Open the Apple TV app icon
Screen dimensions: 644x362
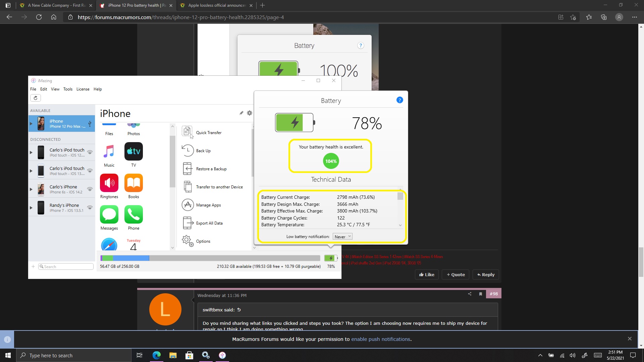(x=133, y=152)
